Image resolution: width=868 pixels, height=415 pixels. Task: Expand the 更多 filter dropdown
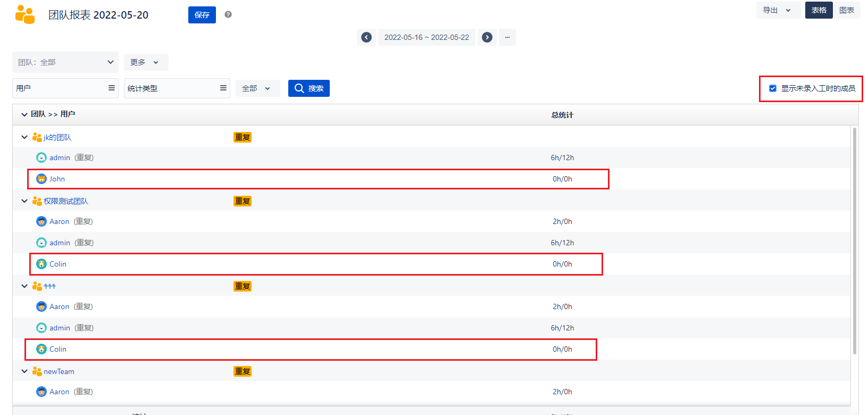[146, 62]
